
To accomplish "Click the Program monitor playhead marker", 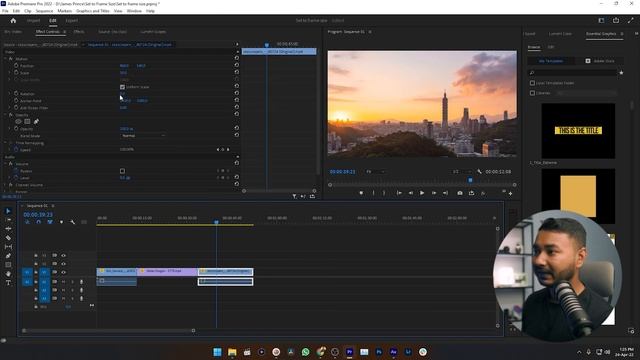I will click(470, 180).
